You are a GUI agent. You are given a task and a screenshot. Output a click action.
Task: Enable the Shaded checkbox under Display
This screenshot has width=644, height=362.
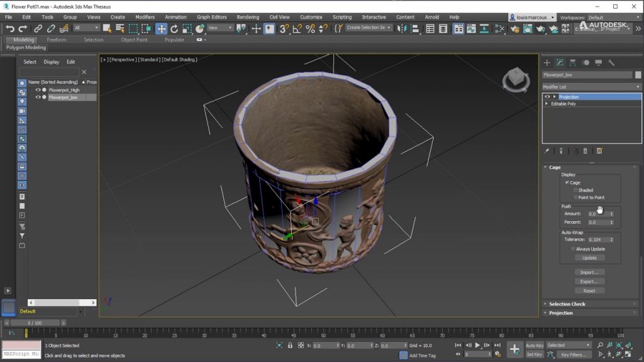[575, 189]
